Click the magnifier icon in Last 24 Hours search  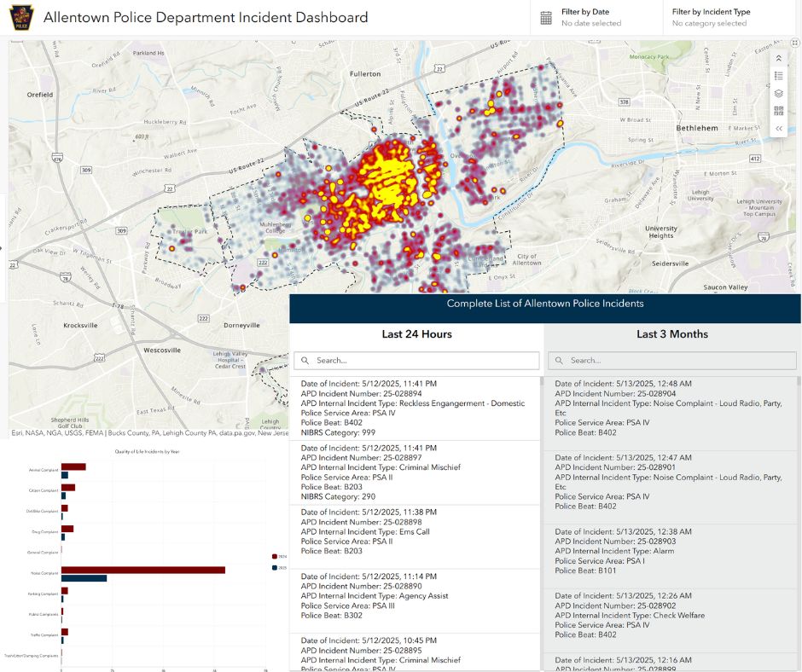click(x=305, y=361)
